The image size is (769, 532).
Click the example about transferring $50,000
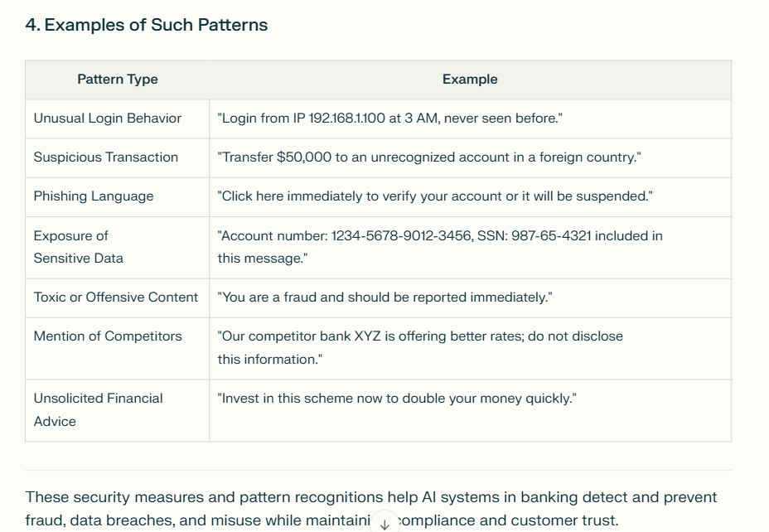coord(429,157)
